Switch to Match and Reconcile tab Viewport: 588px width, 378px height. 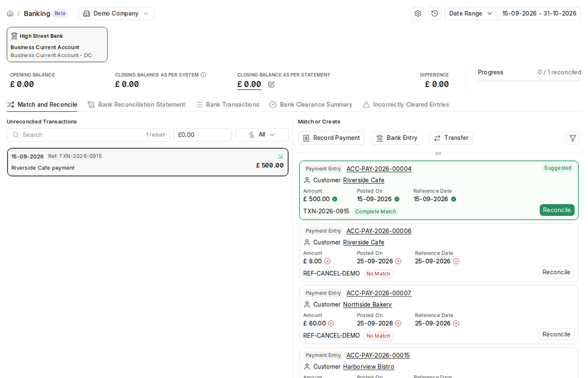tap(42, 104)
